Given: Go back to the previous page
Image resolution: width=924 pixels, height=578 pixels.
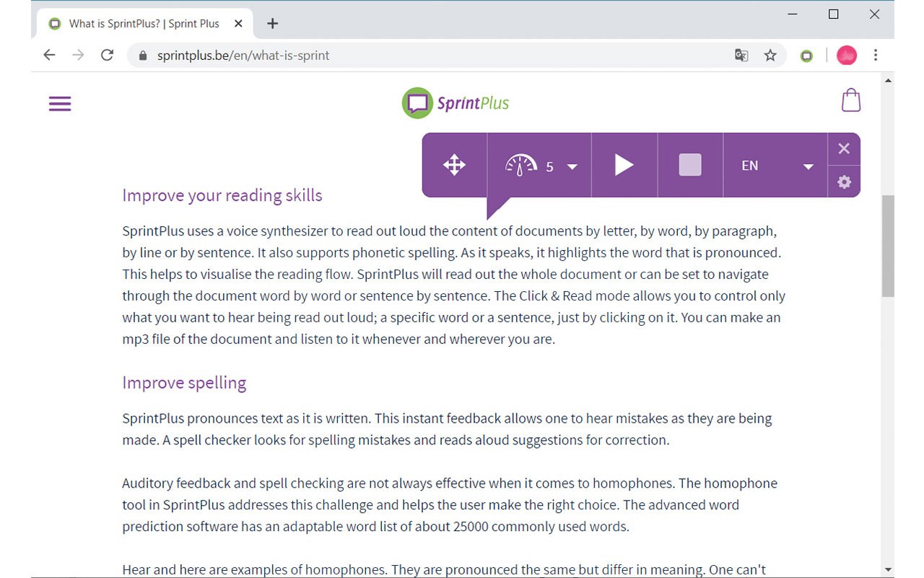Looking at the screenshot, I should [x=49, y=55].
